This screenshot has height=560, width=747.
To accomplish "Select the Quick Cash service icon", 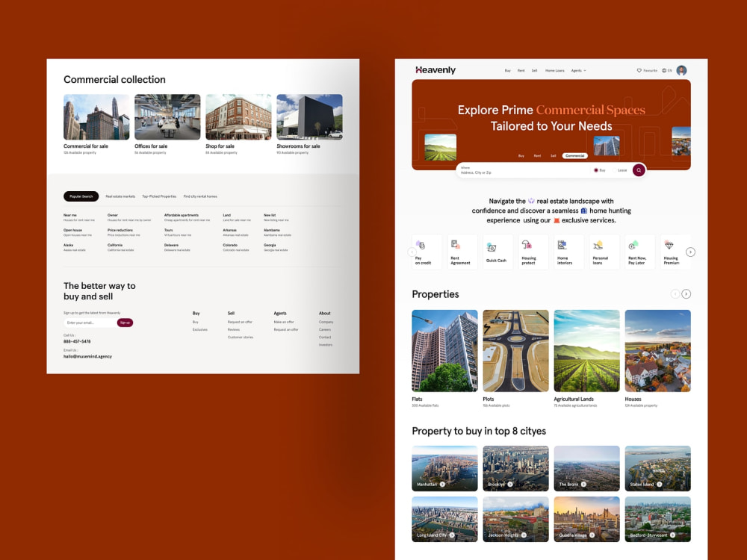I will pyautogui.click(x=492, y=247).
